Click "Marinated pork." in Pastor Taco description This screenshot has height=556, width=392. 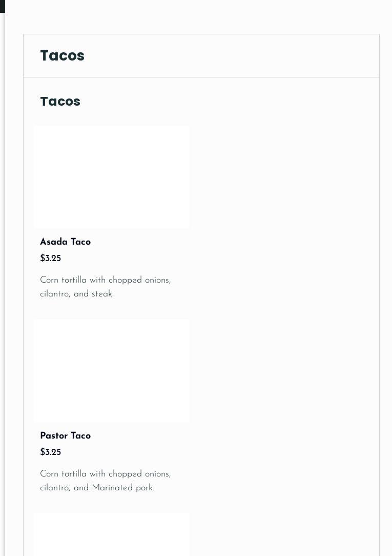click(x=123, y=488)
